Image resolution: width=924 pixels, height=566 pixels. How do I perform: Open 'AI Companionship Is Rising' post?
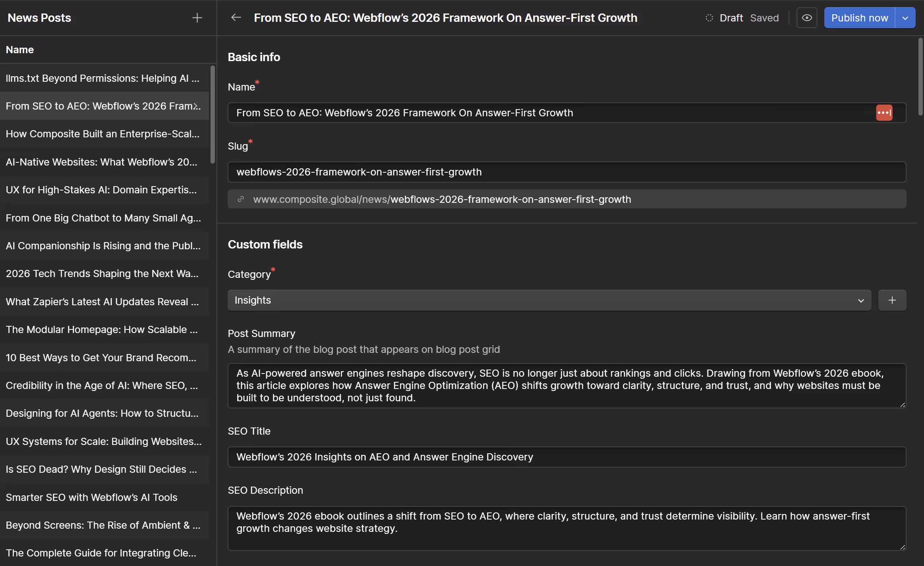[104, 246]
